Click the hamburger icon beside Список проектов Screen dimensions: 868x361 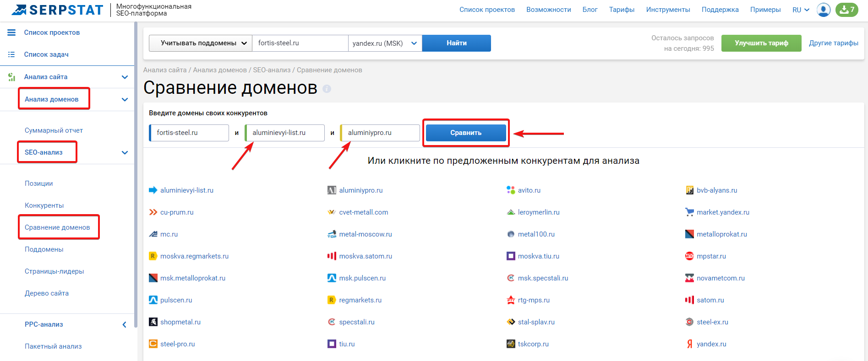pos(11,32)
